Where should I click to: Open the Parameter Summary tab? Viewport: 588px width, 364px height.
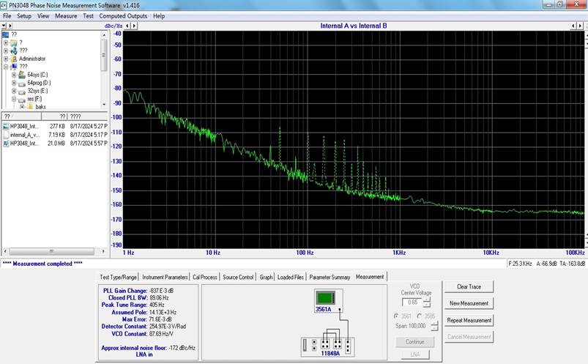click(330, 277)
